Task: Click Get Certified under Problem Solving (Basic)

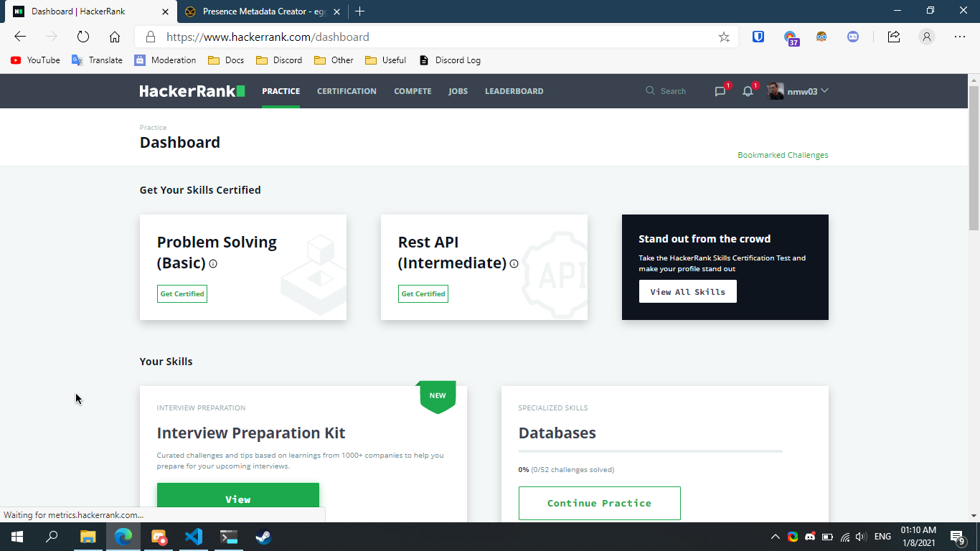Action: pos(182,293)
